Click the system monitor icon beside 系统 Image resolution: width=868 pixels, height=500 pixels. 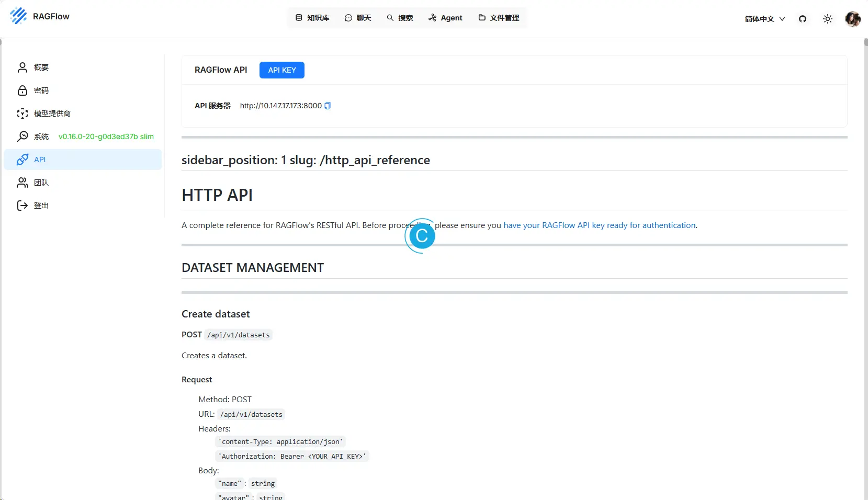(x=22, y=137)
